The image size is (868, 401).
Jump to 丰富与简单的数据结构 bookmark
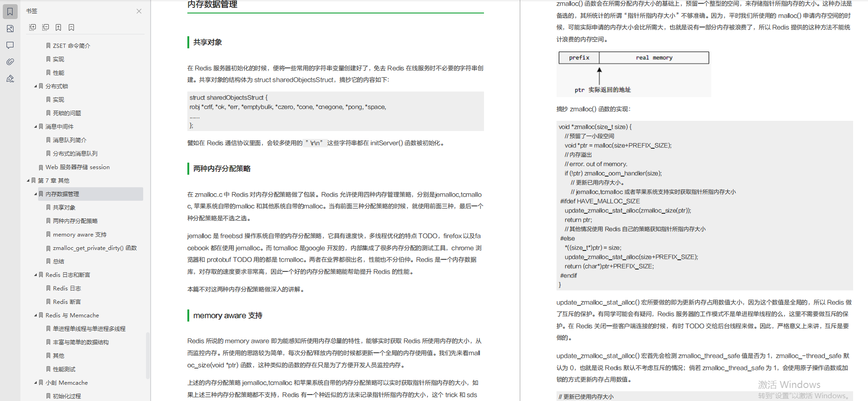81,342
